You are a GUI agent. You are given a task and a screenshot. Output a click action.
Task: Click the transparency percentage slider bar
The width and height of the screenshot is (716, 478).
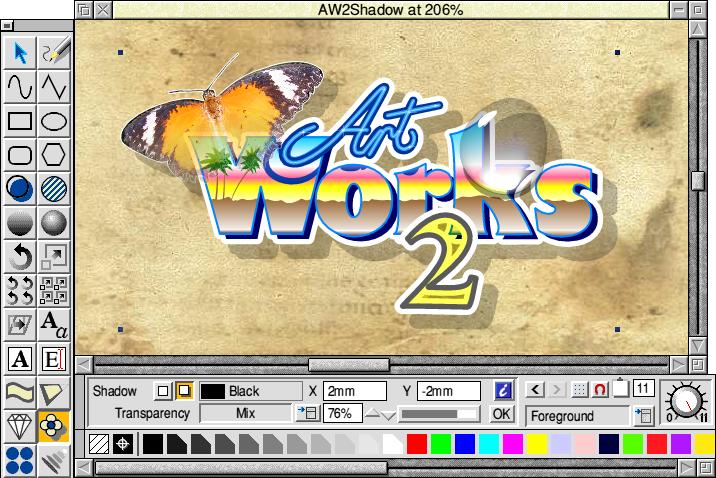(438, 413)
